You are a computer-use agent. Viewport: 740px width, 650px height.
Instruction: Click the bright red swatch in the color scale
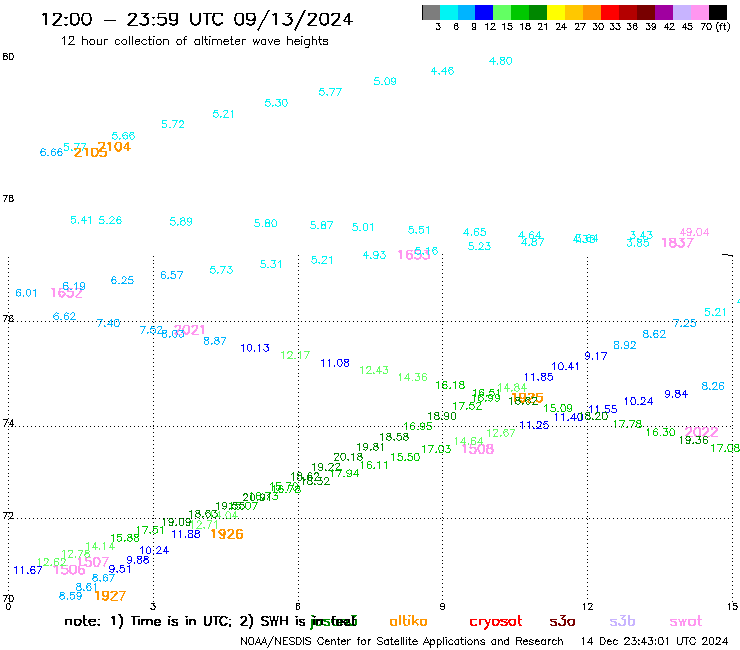(609, 12)
